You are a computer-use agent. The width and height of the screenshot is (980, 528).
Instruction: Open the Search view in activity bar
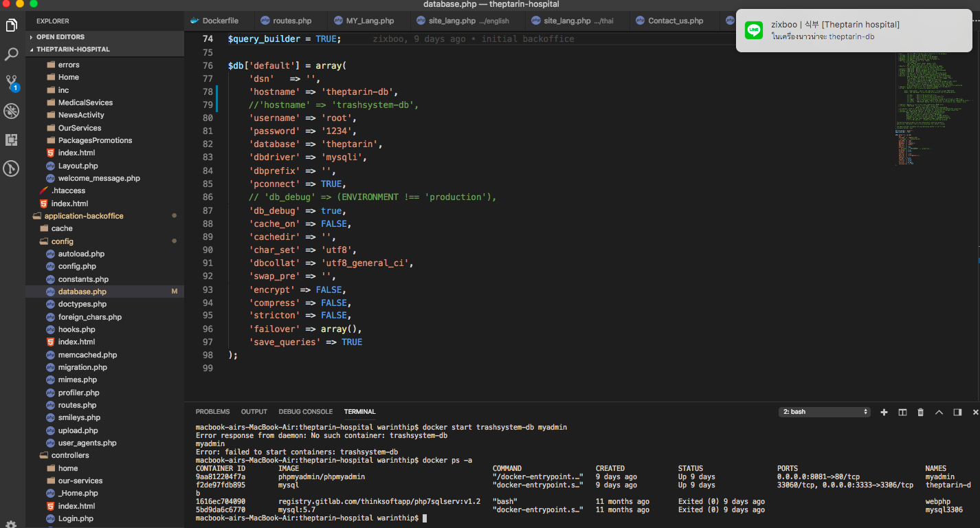(12, 54)
